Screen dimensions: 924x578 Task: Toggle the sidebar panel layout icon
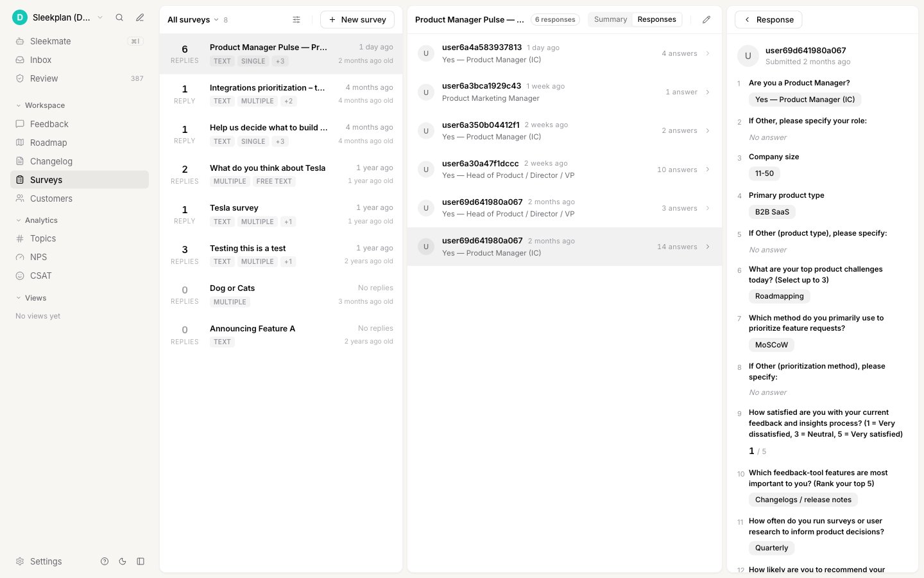[141, 561]
